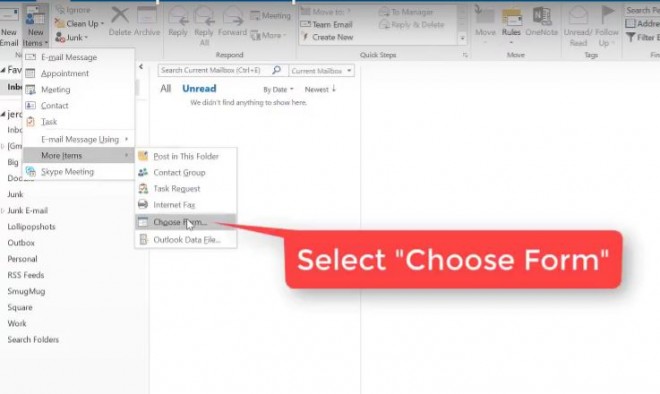Open Search Folders
This screenshot has height=394, width=660.
[x=33, y=339]
